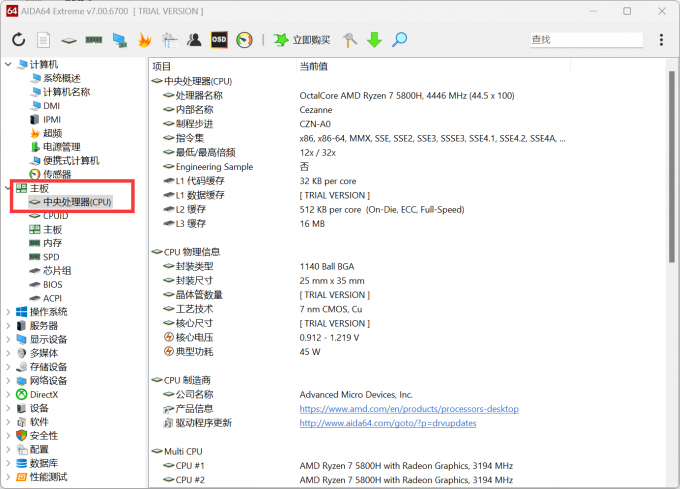Click the 软件 software icon
Image resolution: width=680 pixels, height=489 pixels.
coord(21,422)
